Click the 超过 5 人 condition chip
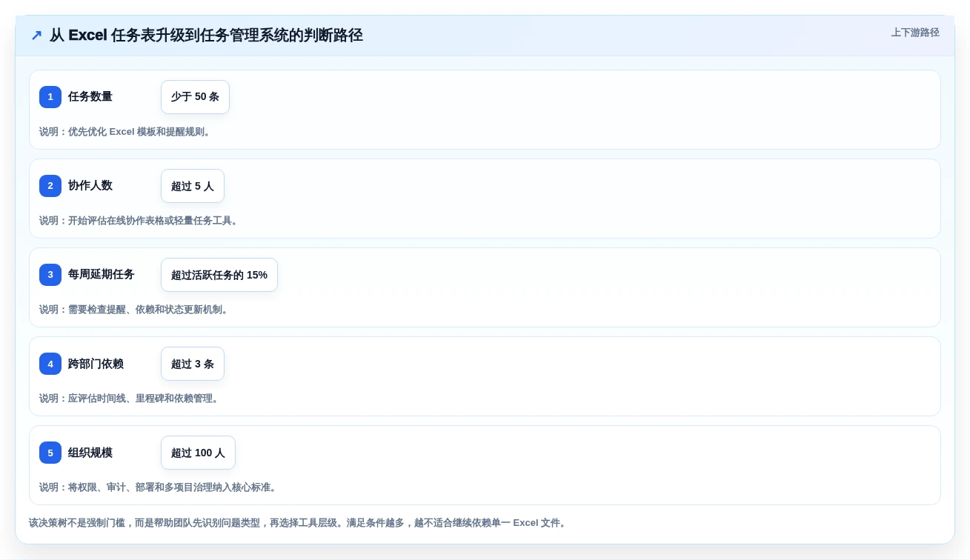Viewport: 970px width, 560px height. [193, 186]
